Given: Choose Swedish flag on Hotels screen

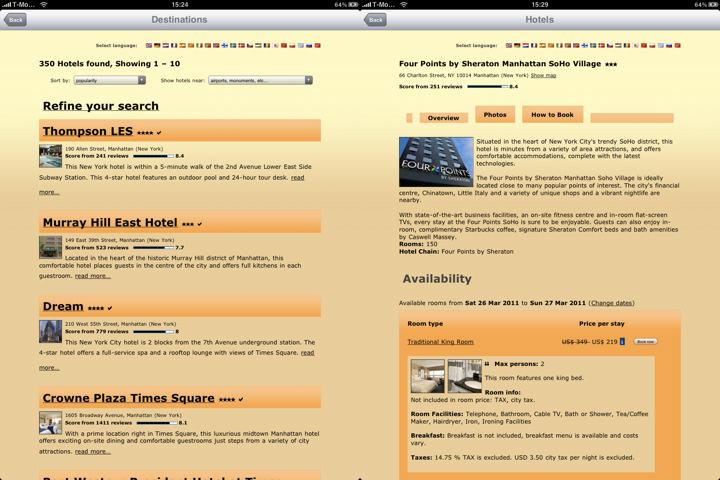Looking at the screenshot, I should (593, 45).
